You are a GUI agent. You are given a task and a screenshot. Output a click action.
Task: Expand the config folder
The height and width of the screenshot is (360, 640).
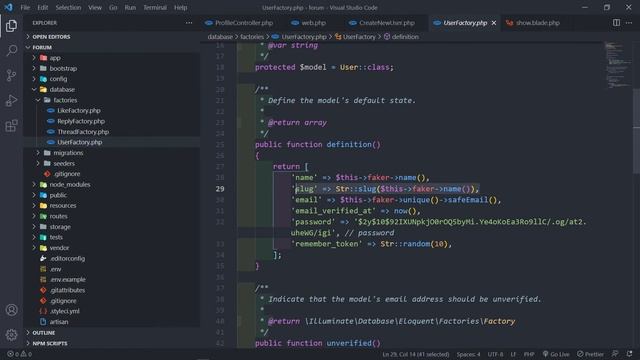58,79
